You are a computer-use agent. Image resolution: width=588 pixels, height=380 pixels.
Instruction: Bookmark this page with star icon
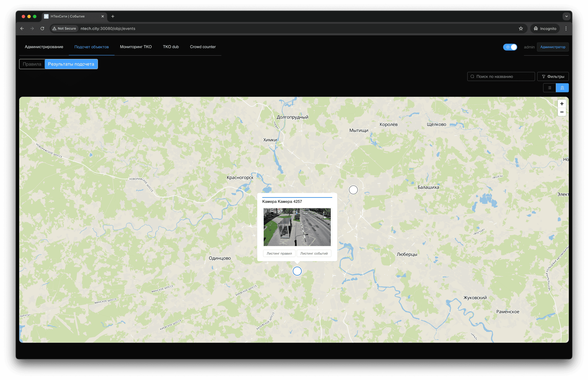(x=521, y=28)
